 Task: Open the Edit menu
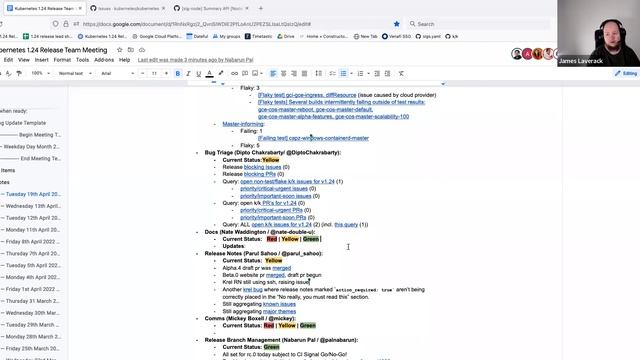click(x=8, y=60)
